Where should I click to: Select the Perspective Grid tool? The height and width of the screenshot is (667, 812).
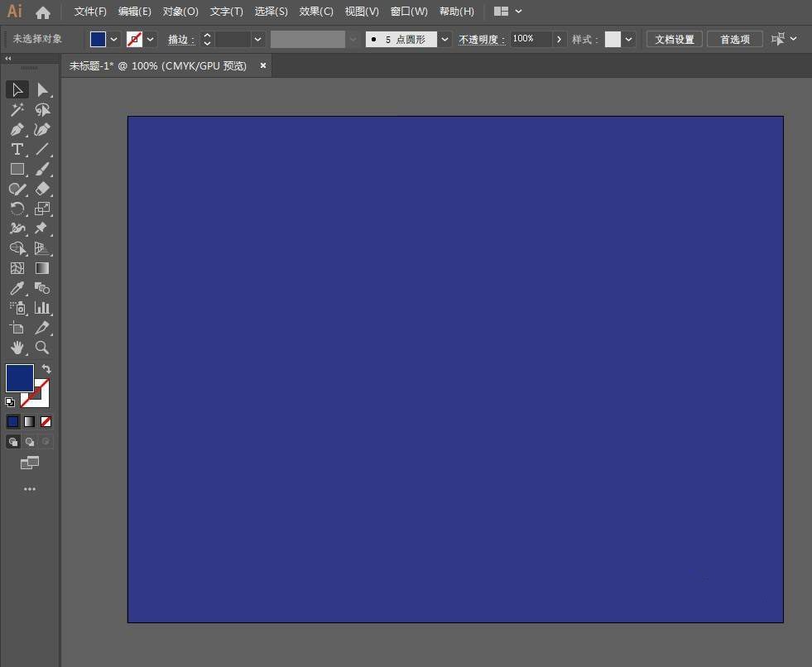pyautogui.click(x=42, y=248)
